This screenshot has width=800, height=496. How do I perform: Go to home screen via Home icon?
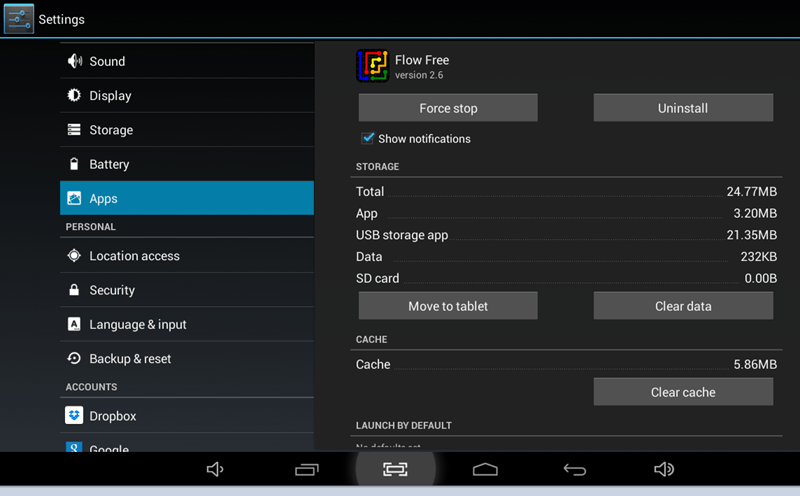[x=485, y=469]
